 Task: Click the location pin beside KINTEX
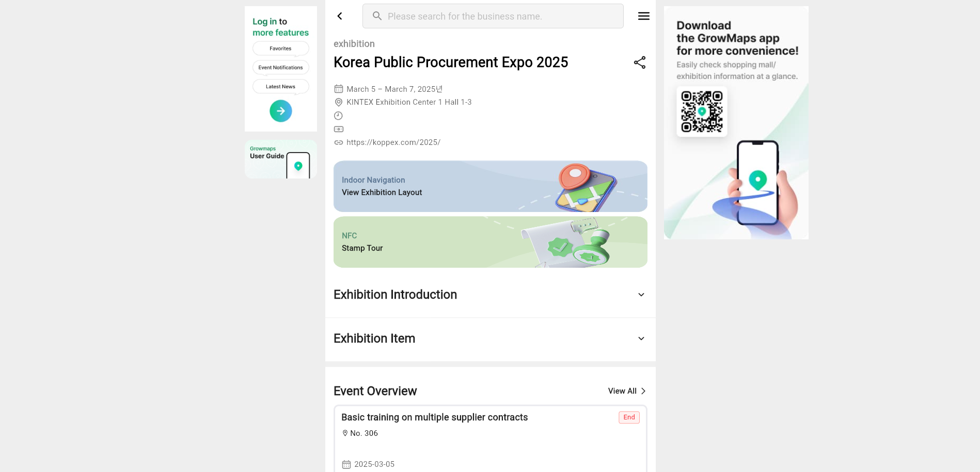tap(339, 102)
